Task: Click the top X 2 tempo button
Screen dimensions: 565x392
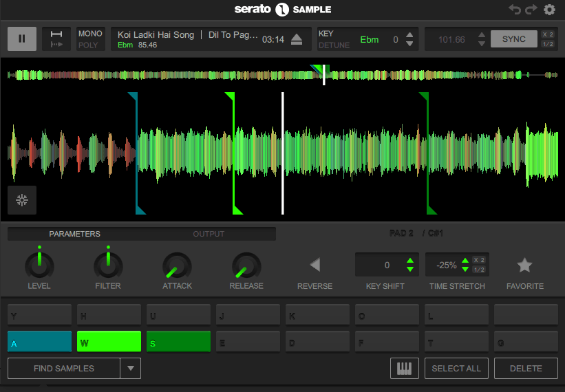Action: click(x=548, y=34)
